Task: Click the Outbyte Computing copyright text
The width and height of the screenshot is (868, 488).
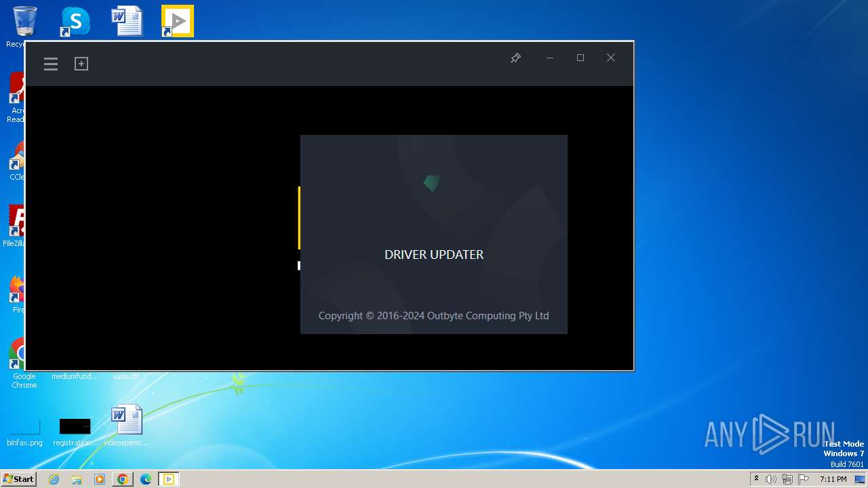Action: [434, 316]
